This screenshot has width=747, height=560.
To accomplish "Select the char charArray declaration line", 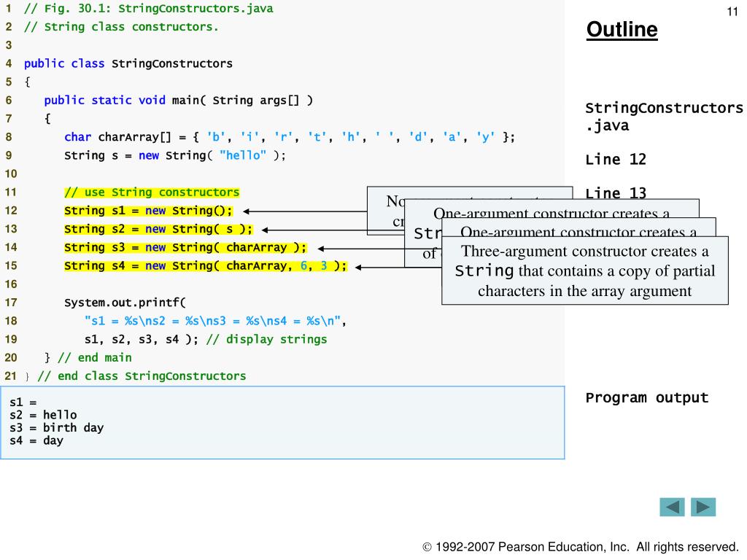I will point(289,137).
